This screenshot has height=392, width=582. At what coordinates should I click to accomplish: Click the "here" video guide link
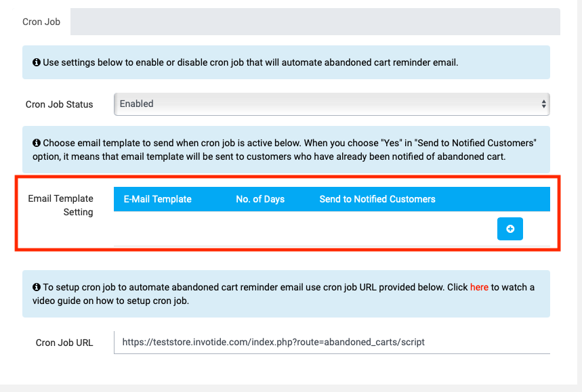point(479,287)
